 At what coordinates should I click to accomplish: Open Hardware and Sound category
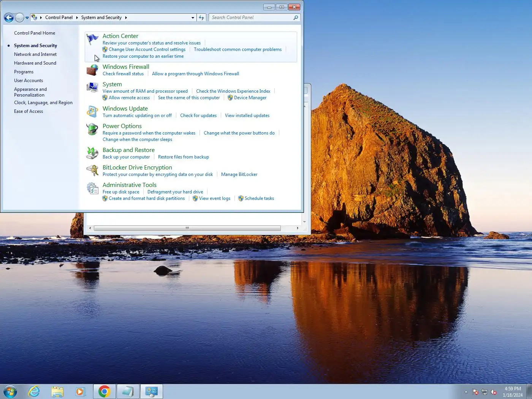(x=35, y=63)
